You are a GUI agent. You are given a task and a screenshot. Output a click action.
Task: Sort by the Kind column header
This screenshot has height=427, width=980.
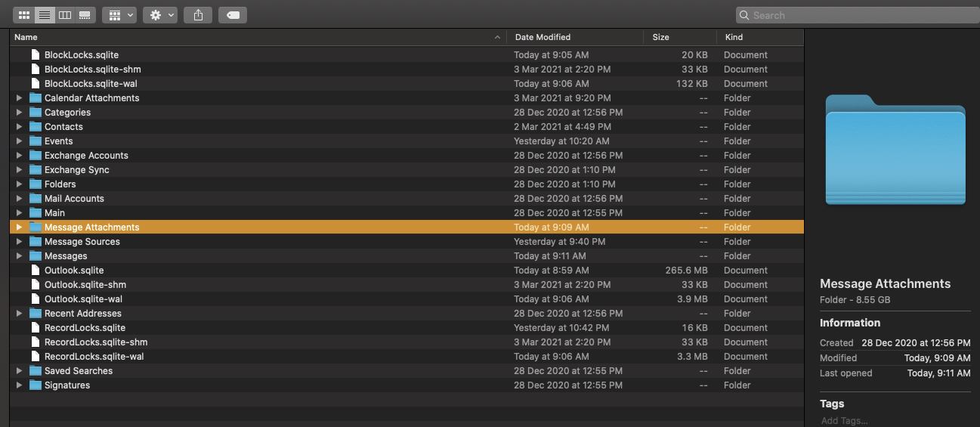pos(760,37)
